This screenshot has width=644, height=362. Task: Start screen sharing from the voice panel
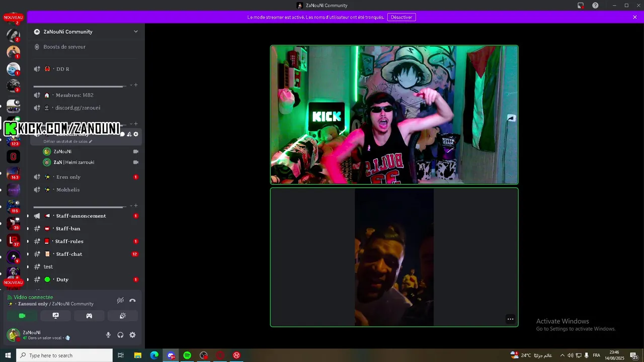pyautogui.click(x=56, y=316)
